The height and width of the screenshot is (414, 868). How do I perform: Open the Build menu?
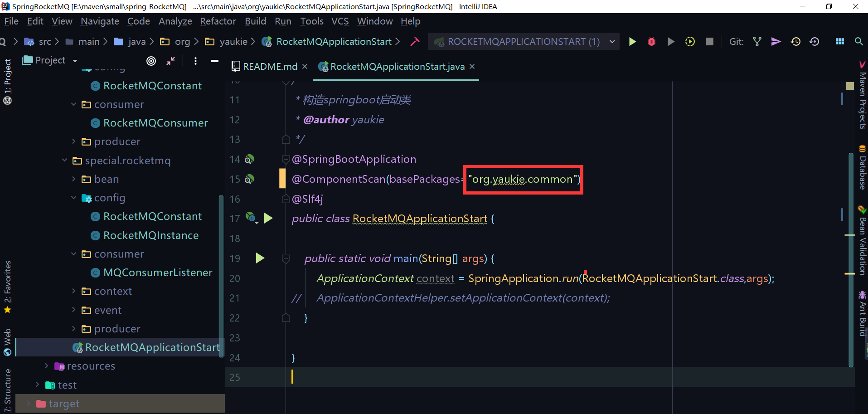coord(255,21)
